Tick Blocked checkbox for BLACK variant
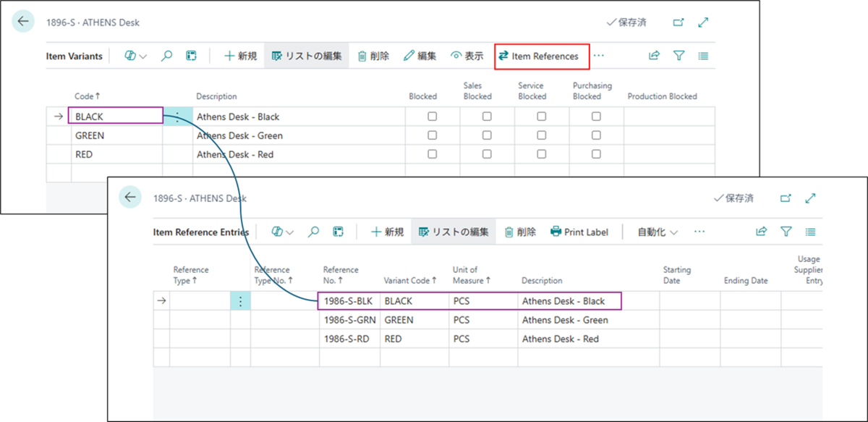The image size is (868, 422). (x=433, y=117)
